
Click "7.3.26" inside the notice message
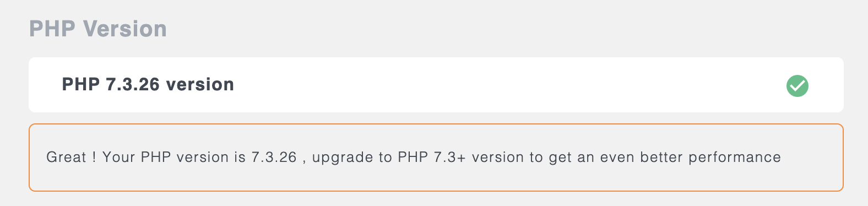274,157
